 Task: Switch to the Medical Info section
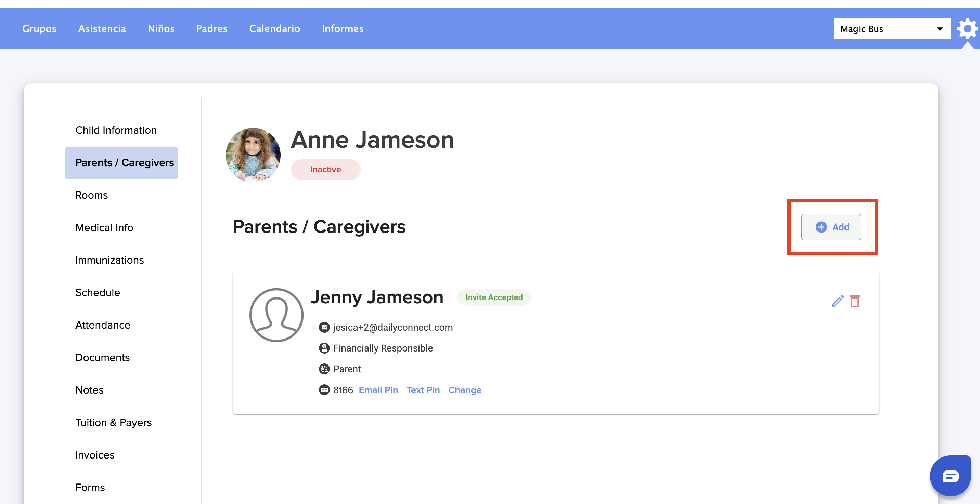coord(104,227)
